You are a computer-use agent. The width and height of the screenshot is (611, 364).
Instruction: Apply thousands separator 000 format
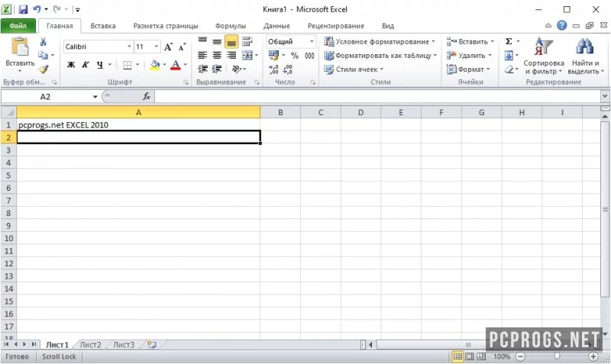click(309, 55)
